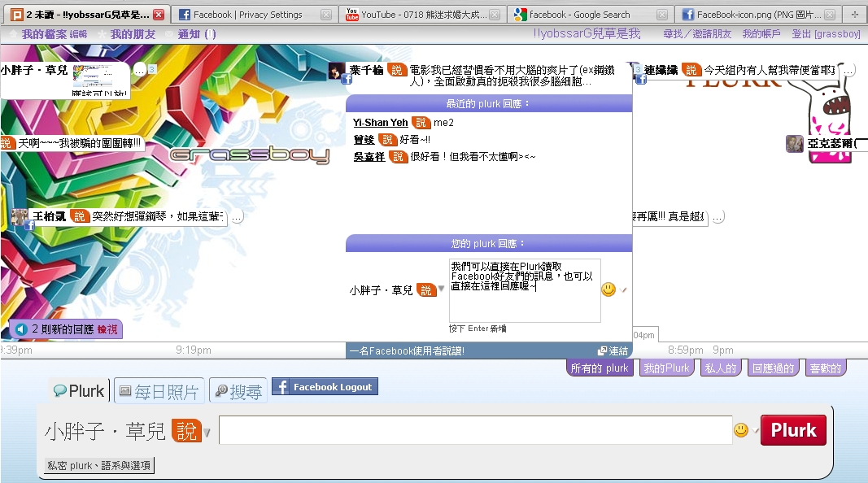The width and height of the screenshot is (868, 483).
Task: Click 編輯 next to 我的檔案
Action: pyautogui.click(x=79, y=34)
